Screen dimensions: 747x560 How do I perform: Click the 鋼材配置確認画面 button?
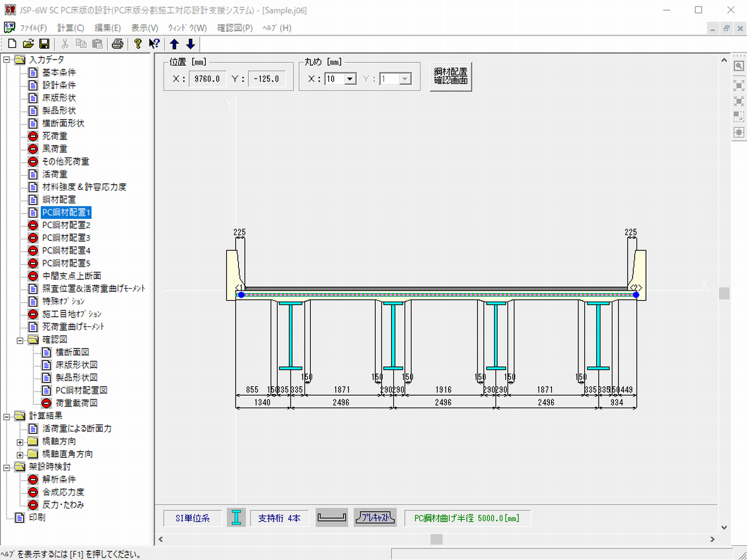pyautogui.click(x=451, y=77)
